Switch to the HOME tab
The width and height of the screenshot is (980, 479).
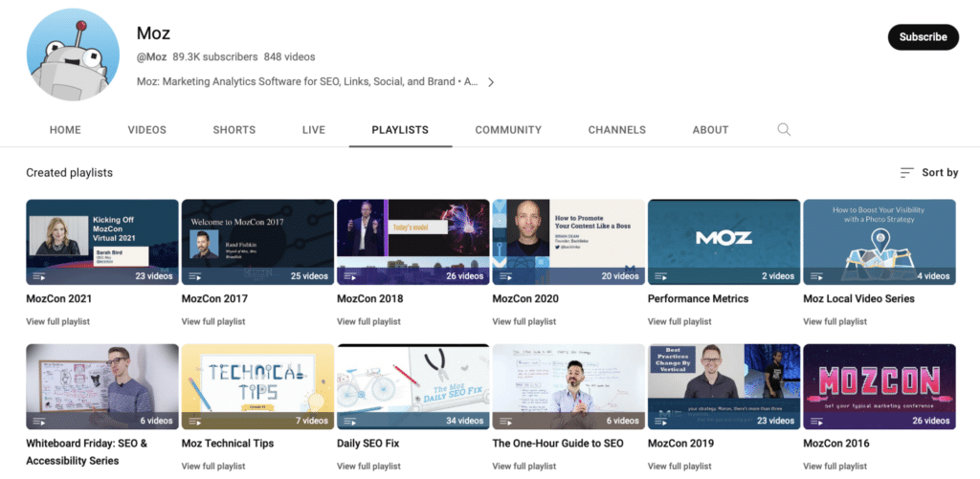(x=66, y=130)
